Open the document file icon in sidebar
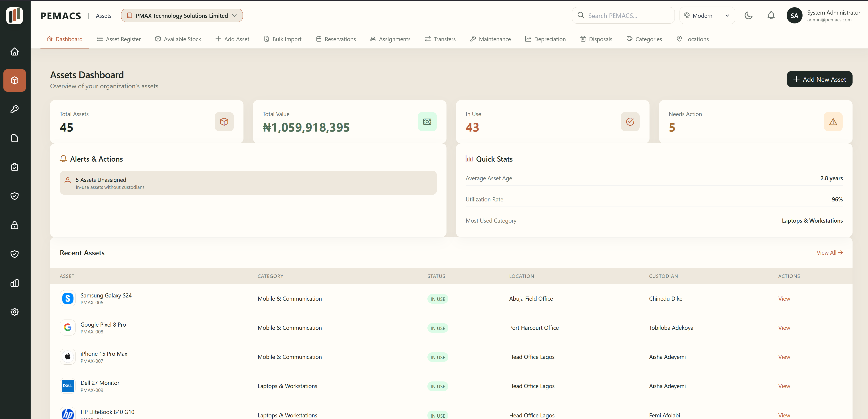The width and height of the screenshot is (868, 419). tap(15, 138)
